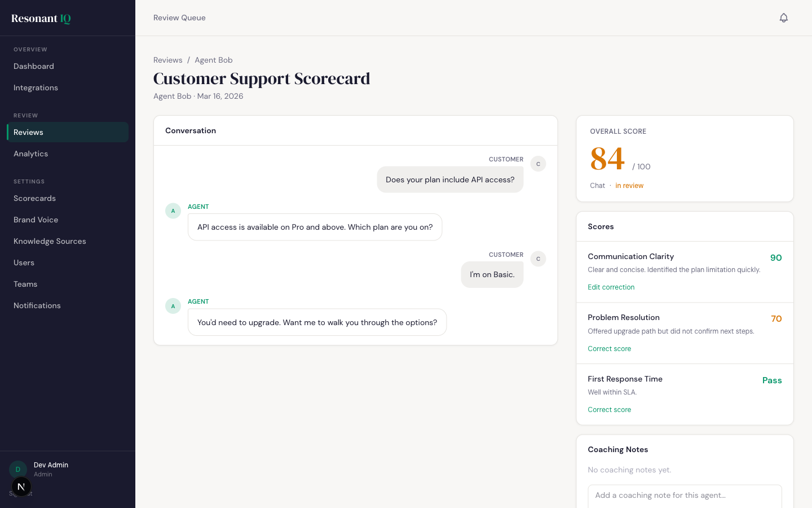The height and width of the screenshot is (508, 812).
Task: Open Integrations in the sidebar
Action: pos(36,87)
